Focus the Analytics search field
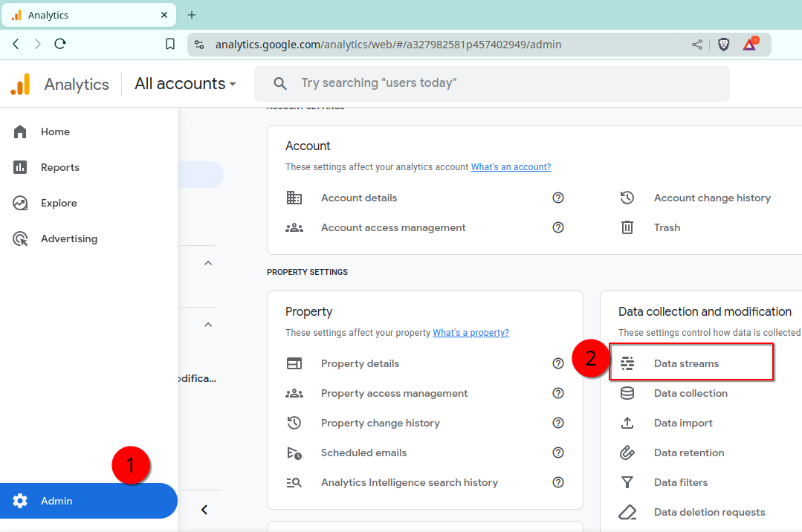 tap(491, 83)
